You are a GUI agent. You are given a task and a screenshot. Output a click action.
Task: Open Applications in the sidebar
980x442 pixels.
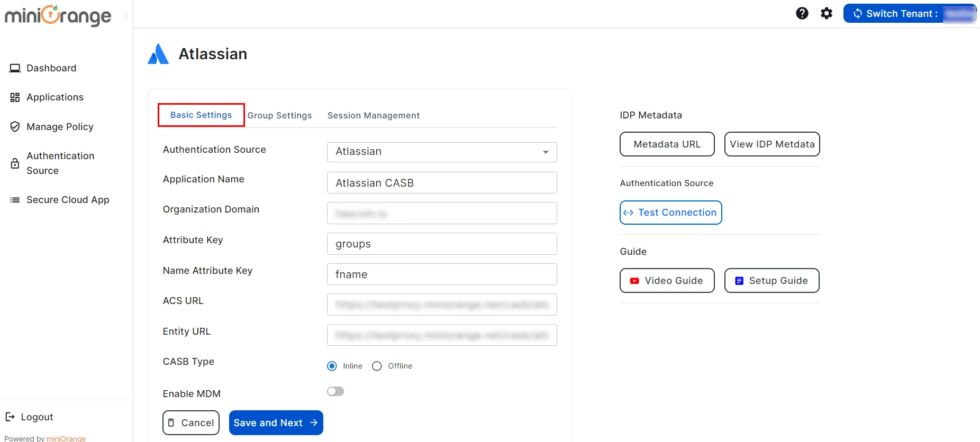click(x=55, y=97)
